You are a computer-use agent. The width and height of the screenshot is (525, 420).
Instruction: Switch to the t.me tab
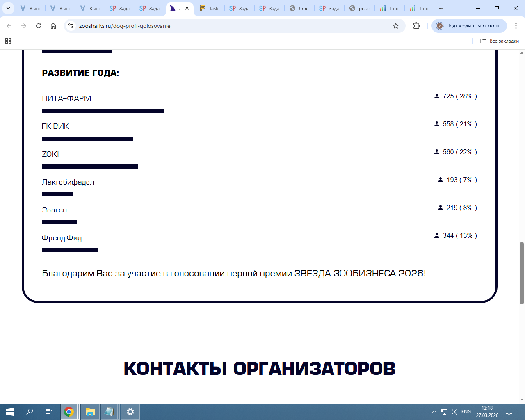(299, 8)
